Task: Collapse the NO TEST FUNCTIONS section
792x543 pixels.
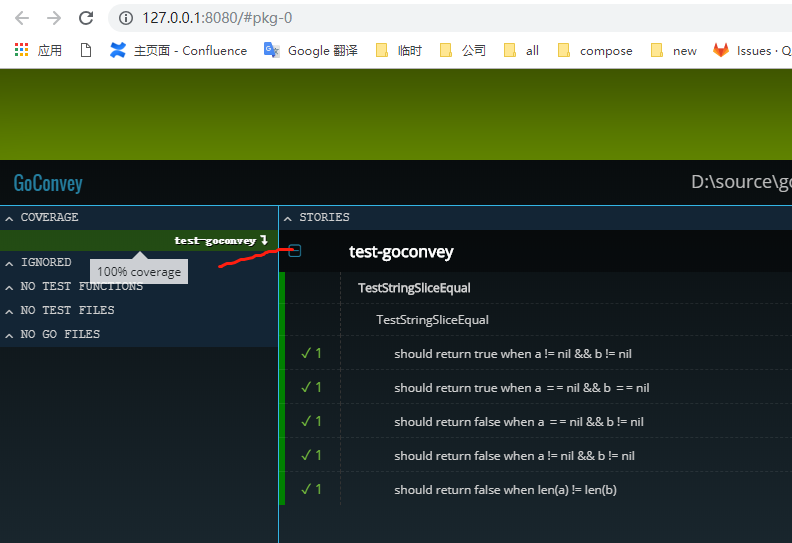Action: [9, 287]
